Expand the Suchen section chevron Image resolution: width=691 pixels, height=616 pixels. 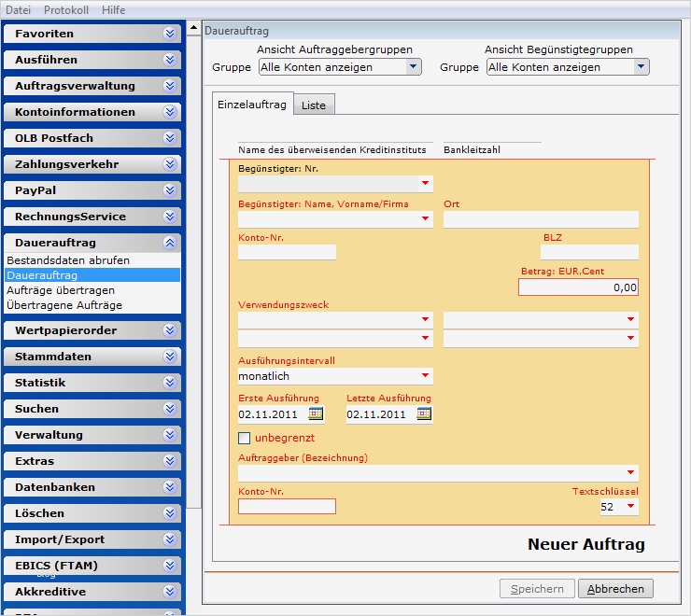tap(170, 409)
